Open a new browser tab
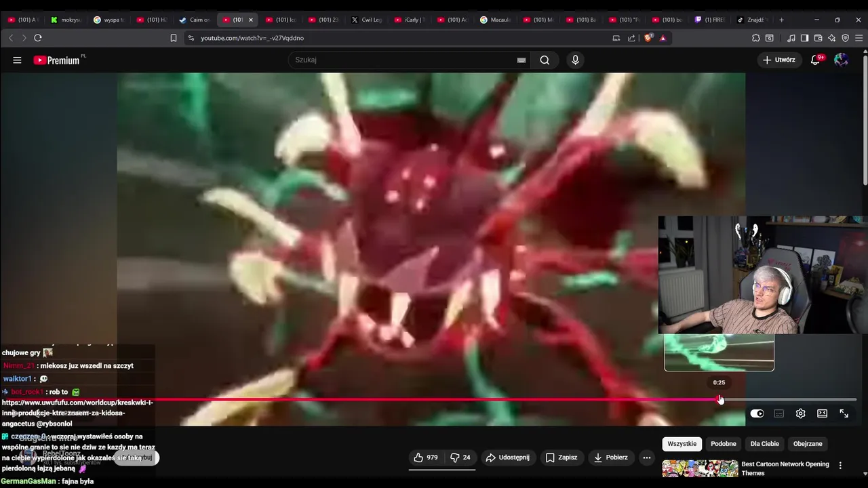868x488 pixels. point(781,20)
